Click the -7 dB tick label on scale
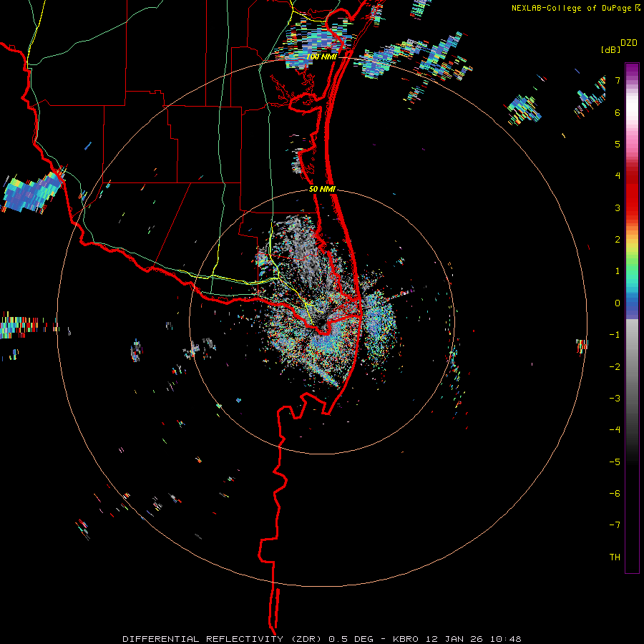The height and width of the screenshot is (644, 644). 615,525
